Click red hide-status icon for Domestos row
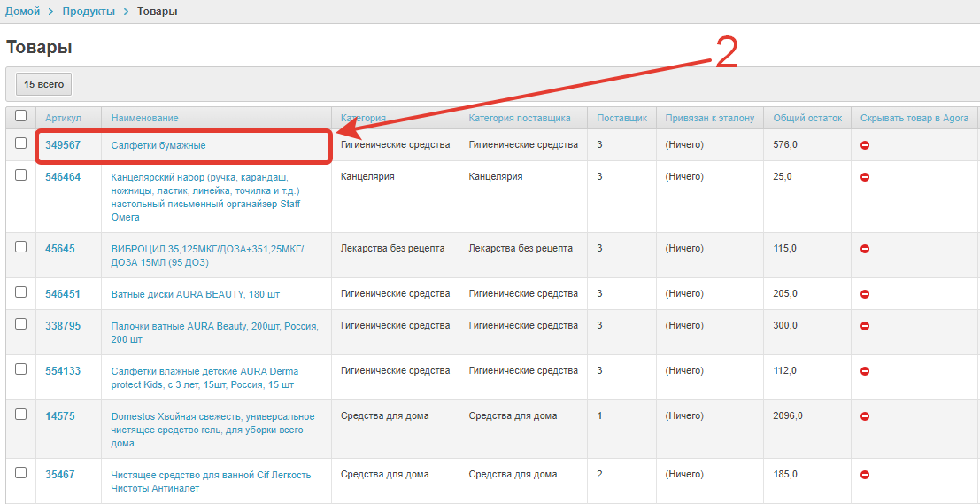The width and height of the screenshot is (980, 504). pos(865,416)
